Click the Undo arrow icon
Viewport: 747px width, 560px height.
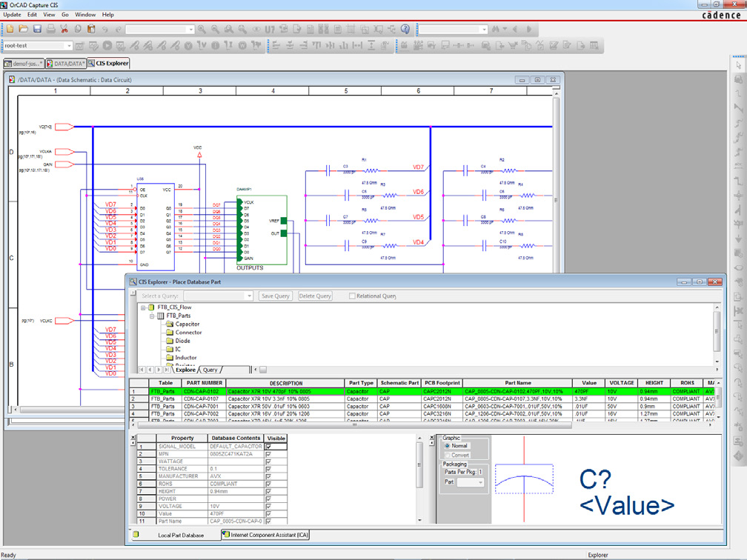coord(104,29)
